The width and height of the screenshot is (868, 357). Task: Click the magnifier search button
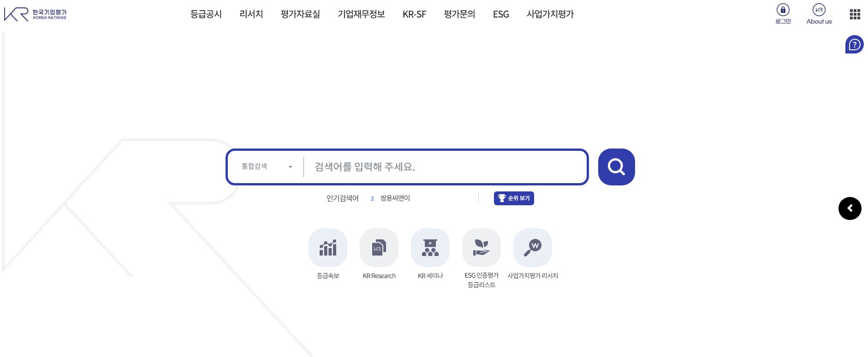tap(617, 167)
